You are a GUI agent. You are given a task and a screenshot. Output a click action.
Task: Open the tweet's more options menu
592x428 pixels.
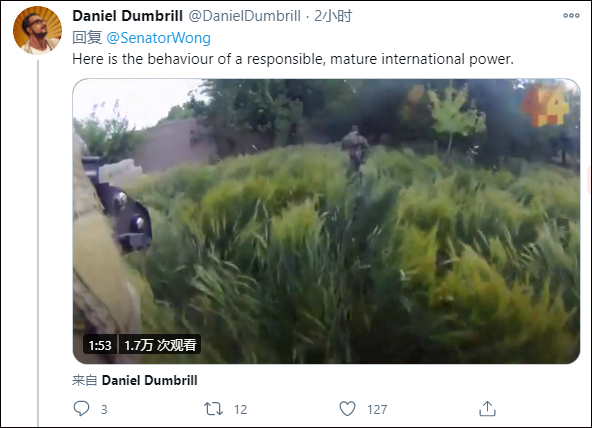[x=571, y=15]
